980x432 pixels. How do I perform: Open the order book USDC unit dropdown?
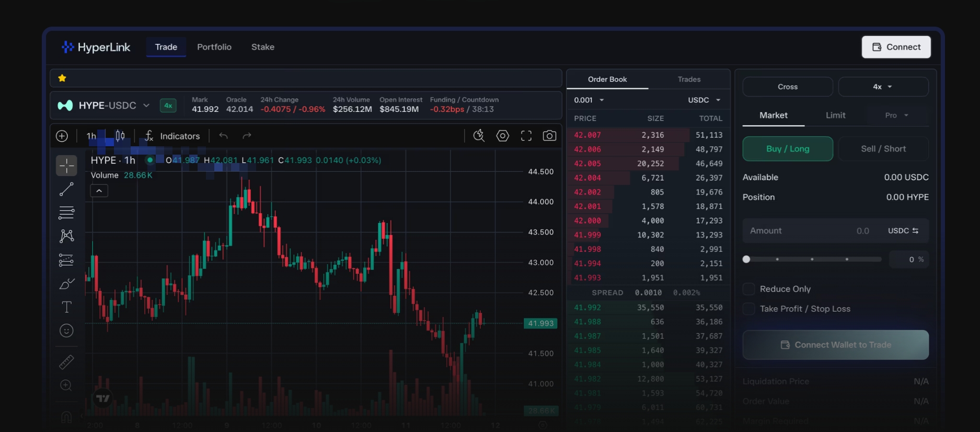[704, 100]
